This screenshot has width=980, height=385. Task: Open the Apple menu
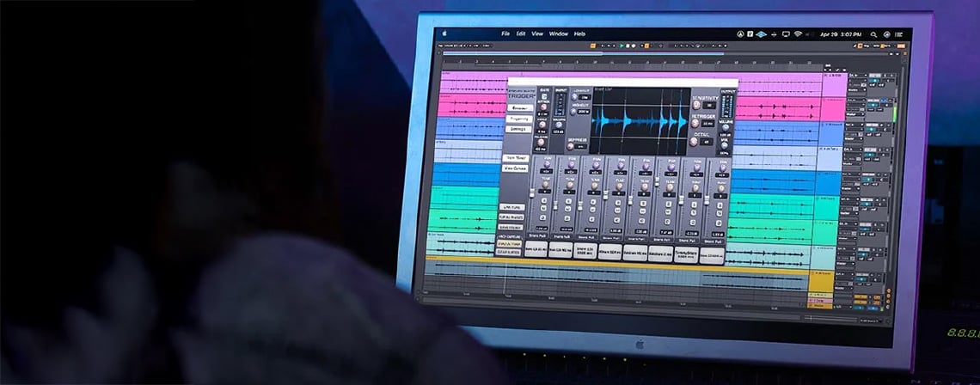pyautogui.click(x=445, y=34)
